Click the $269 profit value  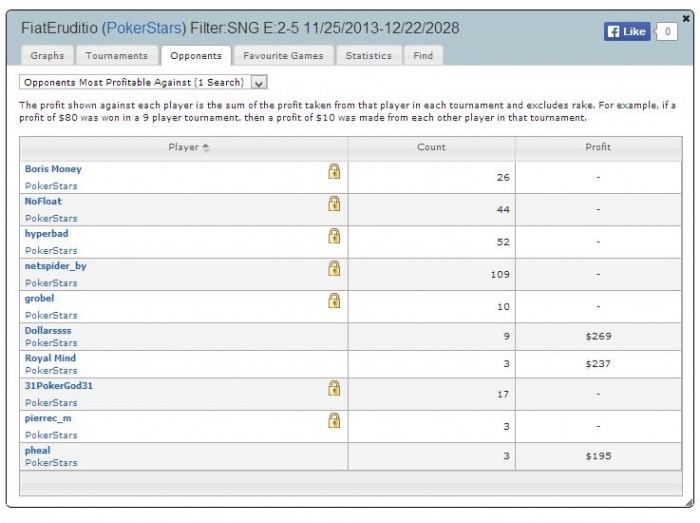point(598,336)
